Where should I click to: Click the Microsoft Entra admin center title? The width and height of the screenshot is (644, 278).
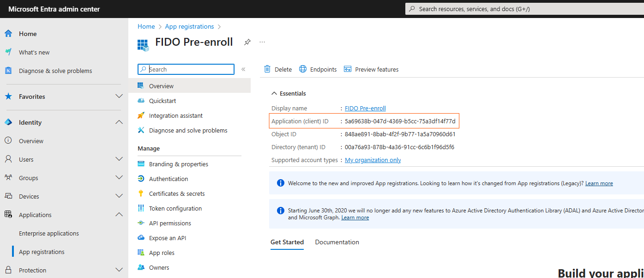point(54,9)
